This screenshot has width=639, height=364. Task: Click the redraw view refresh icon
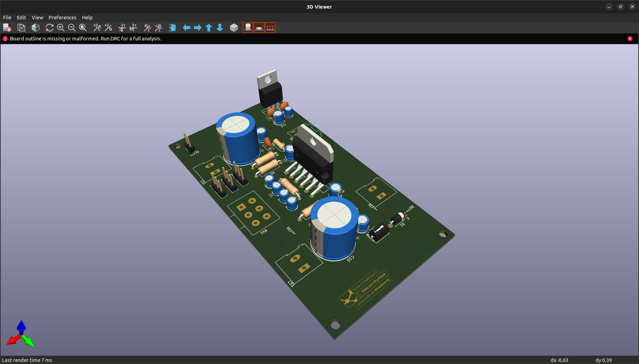pyautogui.click(x=50, y=28)
